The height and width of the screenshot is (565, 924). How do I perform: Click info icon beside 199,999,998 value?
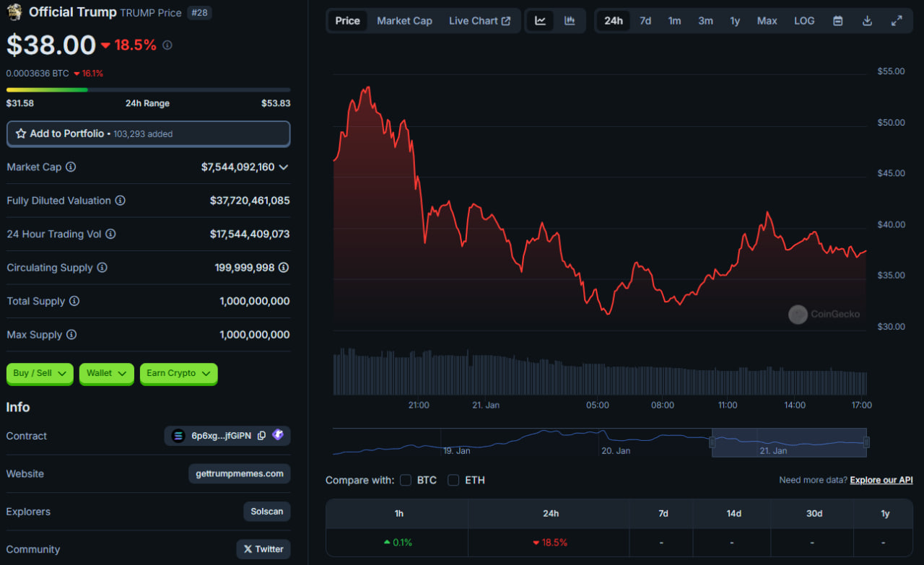pyautogui.click(x=284, y=268)
